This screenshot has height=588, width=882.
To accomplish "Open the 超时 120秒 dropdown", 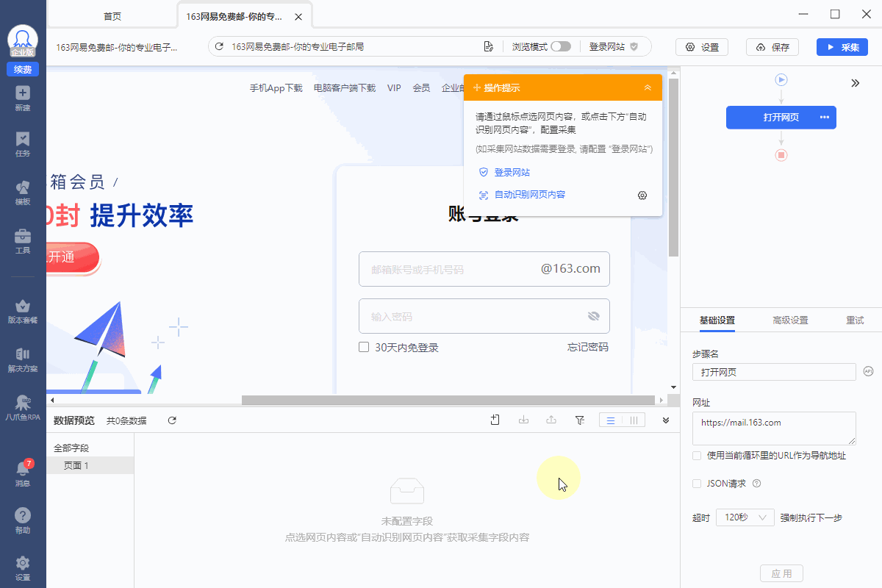I will [745, 517].
